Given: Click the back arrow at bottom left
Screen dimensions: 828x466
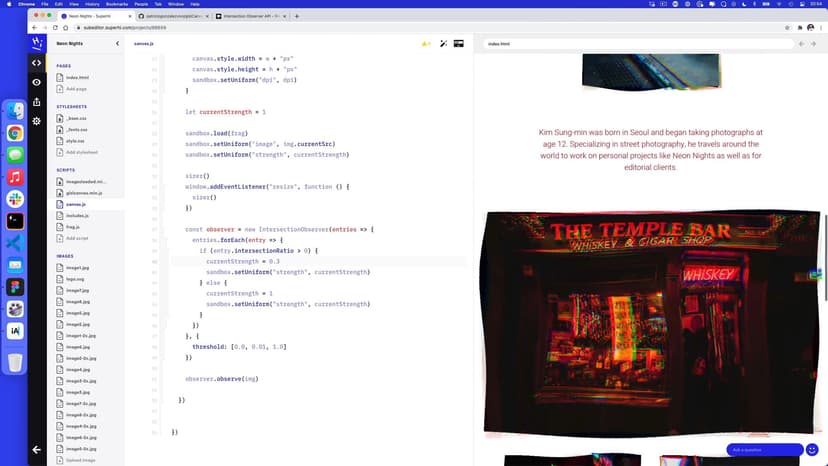Looking at the screenshot, I should tap(37, 450).
